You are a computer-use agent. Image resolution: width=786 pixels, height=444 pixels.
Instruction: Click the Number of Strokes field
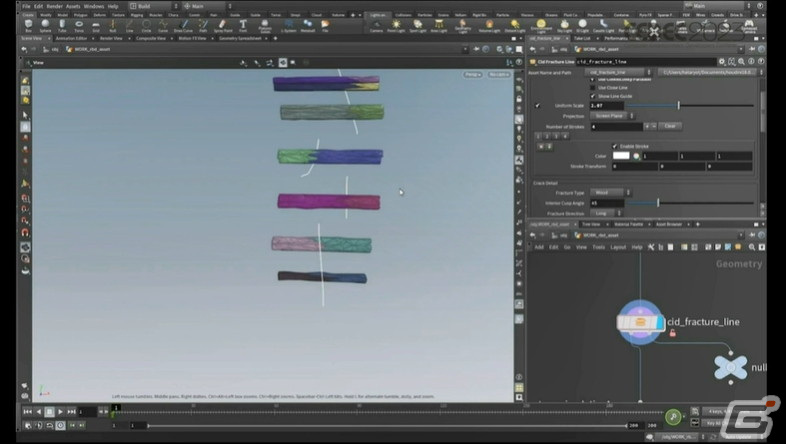tap(616, 127)
